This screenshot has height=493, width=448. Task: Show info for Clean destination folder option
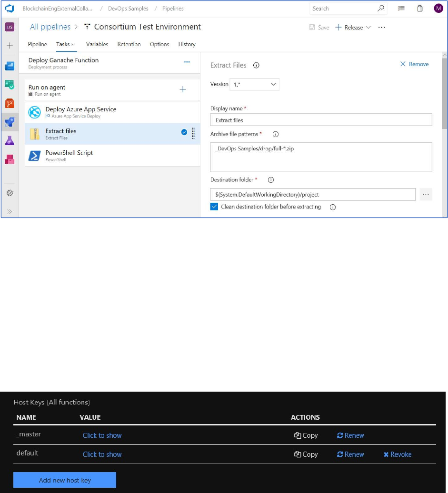pos(333,207)
